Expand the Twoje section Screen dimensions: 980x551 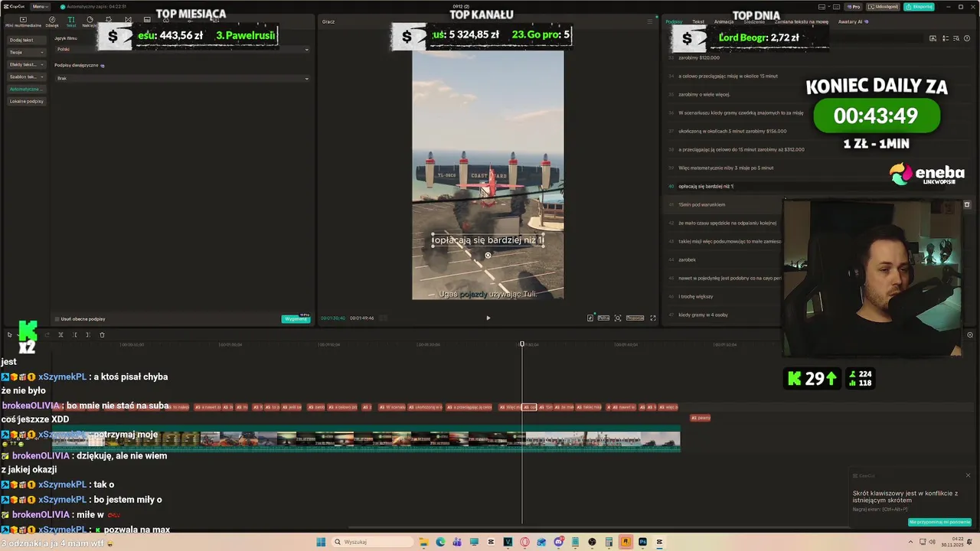(26, 52)
